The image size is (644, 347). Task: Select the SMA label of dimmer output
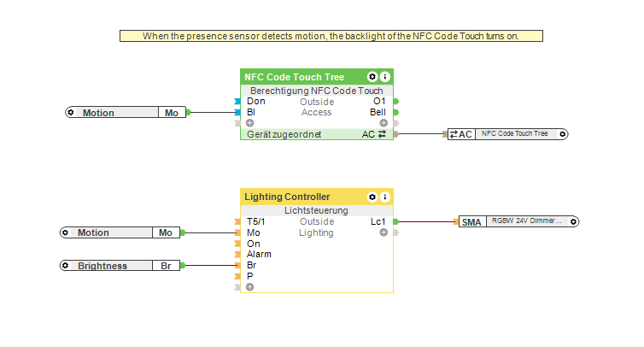point(471,221)
